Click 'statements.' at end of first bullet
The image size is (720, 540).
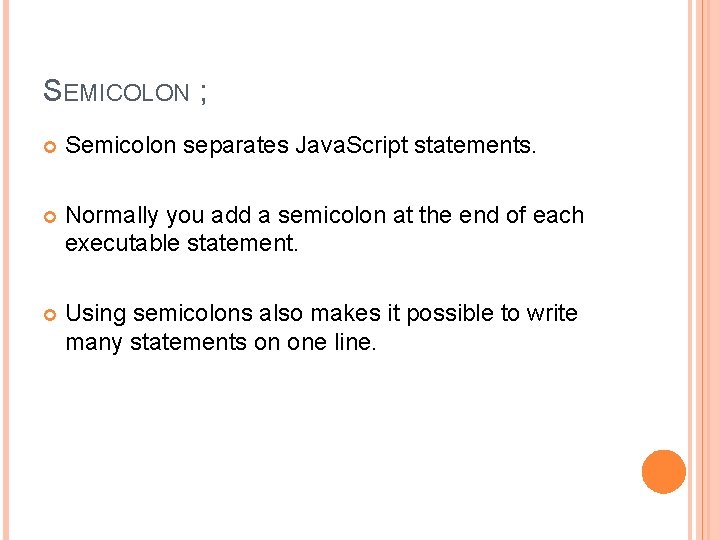tap(475, 147)
